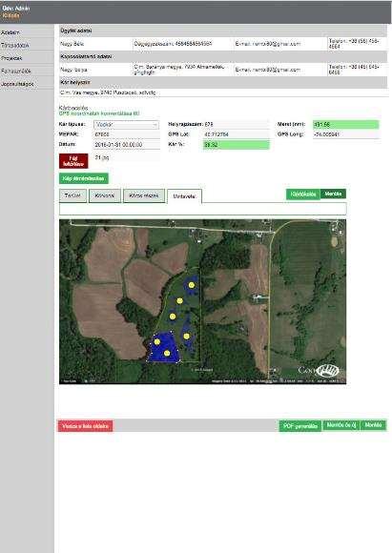The height and width of the screenshot is (553, 392).
Task: Click the blue polygon area on the map
Action: (x=163, y=347)
